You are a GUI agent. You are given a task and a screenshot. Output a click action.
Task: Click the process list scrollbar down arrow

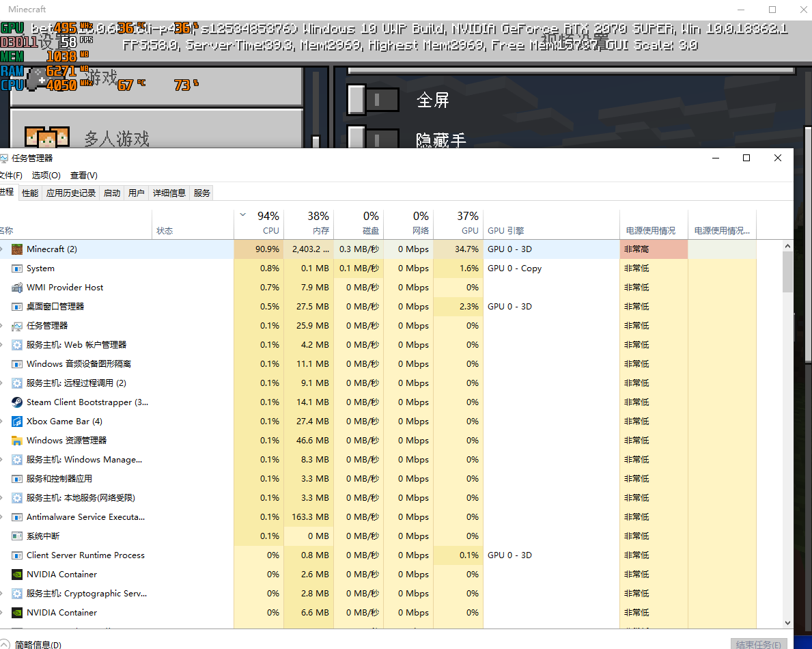tap(787, 622)
